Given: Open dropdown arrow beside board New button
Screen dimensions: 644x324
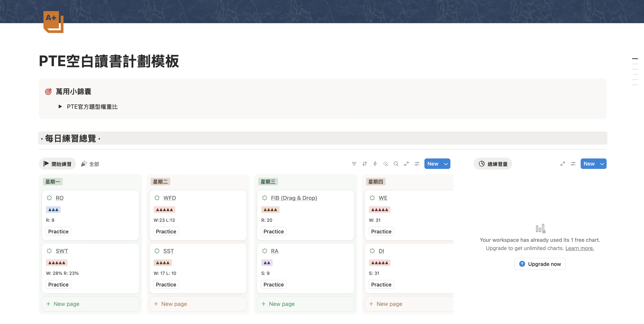Looking at the screenshot, I should pyautogui.click(x=446, y=164).
